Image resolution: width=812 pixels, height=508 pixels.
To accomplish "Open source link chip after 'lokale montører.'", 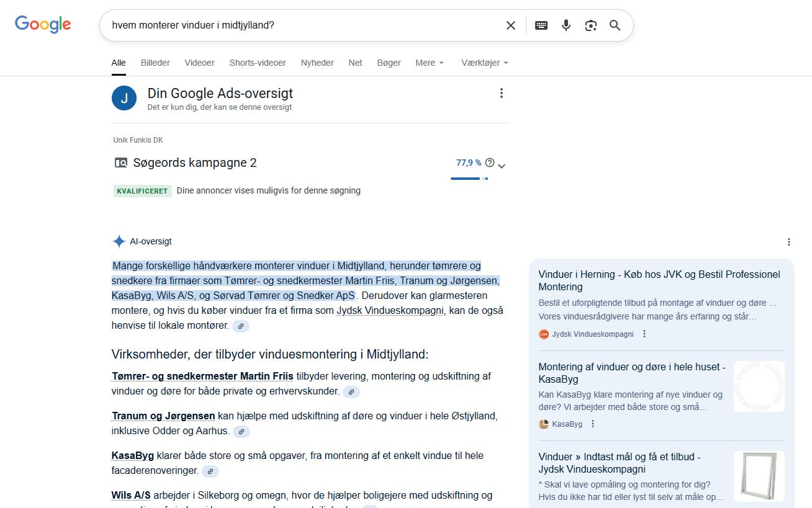I will tap(241, 326).
